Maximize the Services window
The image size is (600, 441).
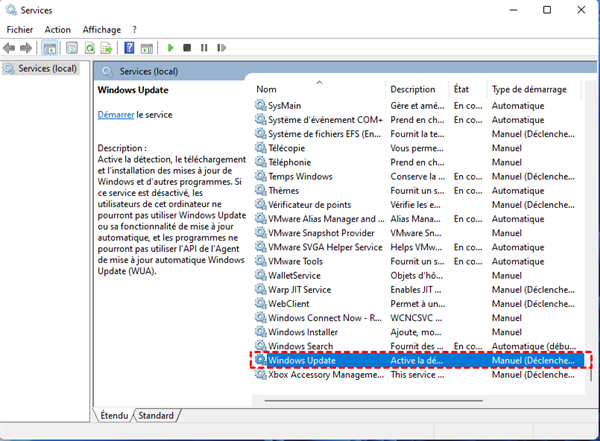547,10
